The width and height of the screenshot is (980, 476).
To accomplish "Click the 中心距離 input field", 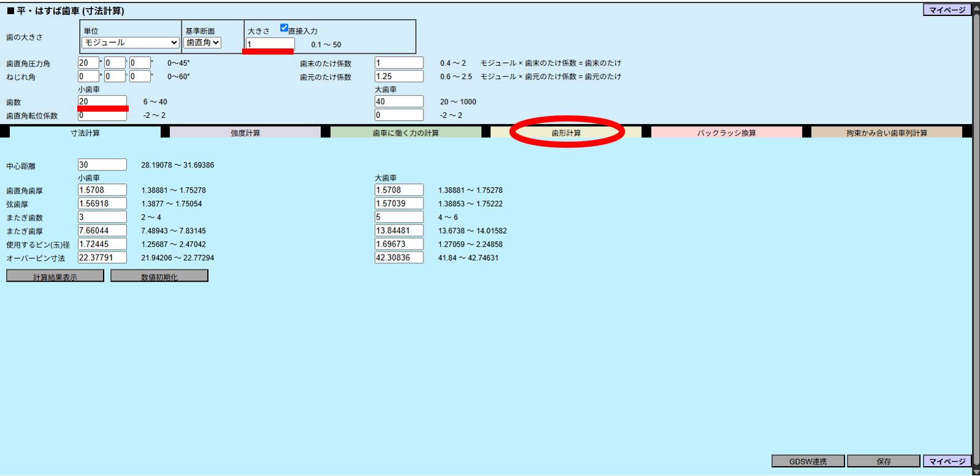I will 102,164.
